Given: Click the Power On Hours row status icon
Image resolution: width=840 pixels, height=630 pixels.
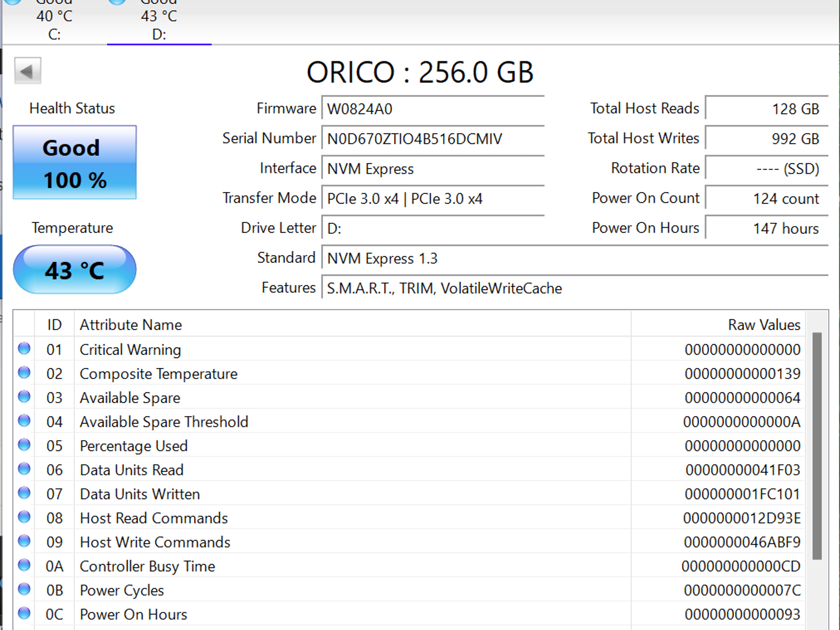Looking at the screenshot, I should click(x=24, y=614).
